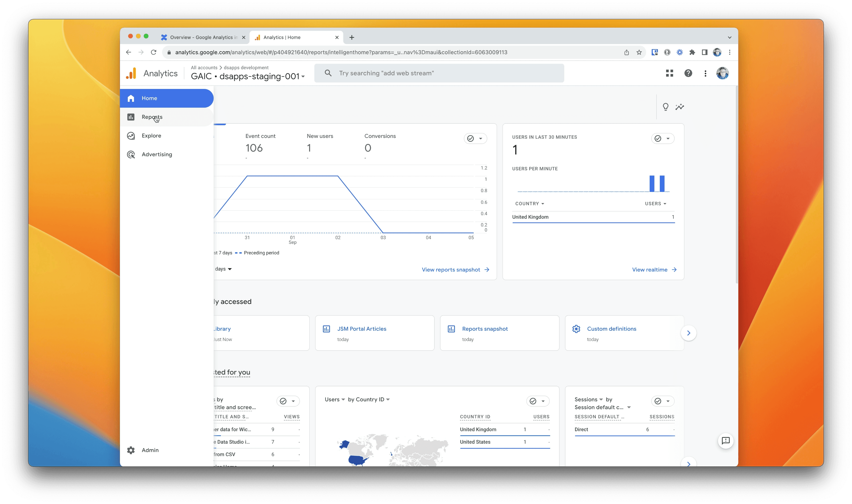Viewport: 852px width, 504px height.
Task: Open a new browser tab
Action: point(351,37)
